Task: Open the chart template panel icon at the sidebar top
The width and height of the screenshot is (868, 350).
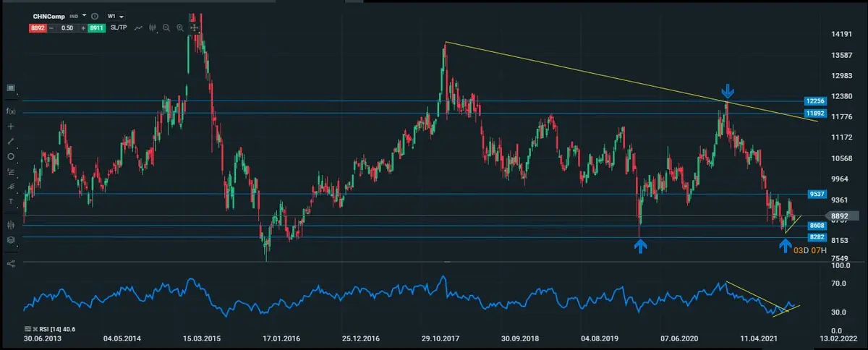Action: pyautogui.click(x=11, y=88)
